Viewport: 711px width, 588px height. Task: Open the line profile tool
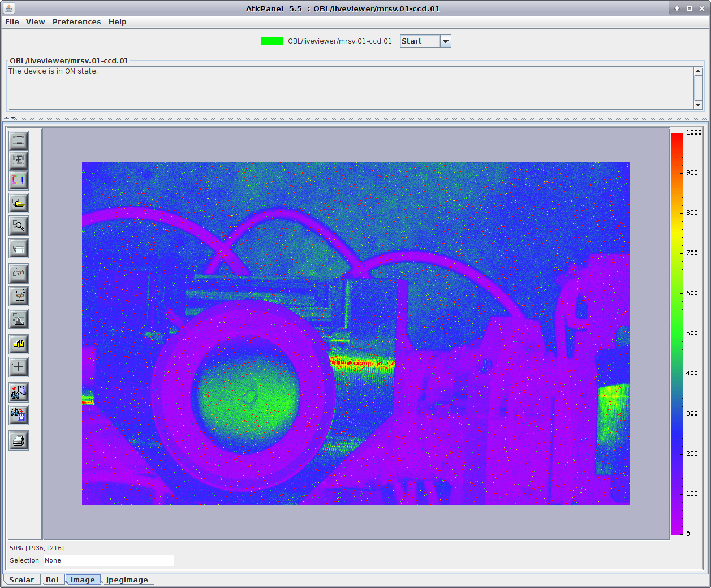(x=19, y=274)
